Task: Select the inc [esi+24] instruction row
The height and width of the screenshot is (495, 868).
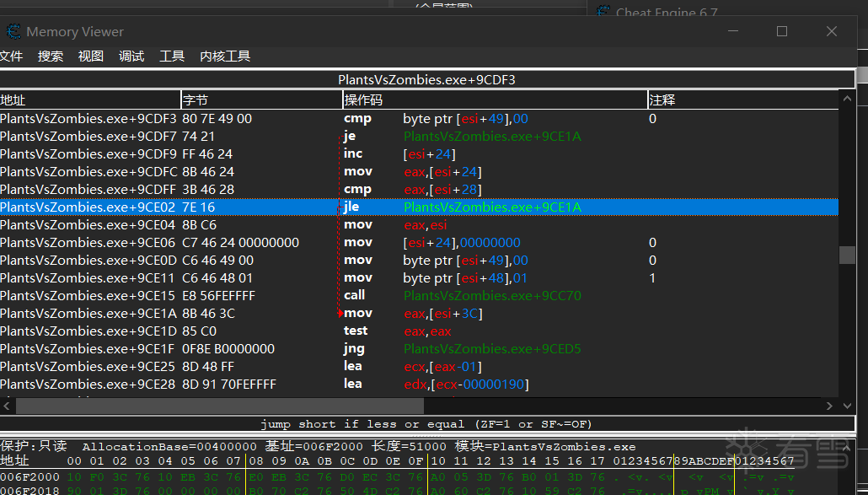Action: (419, 154)
